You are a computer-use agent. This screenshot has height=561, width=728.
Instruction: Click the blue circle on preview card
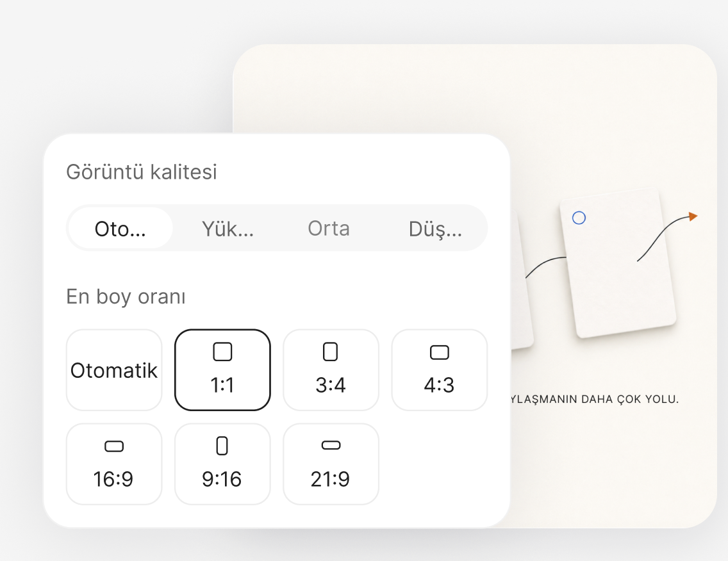pyautogui.click(x=579, y=218)
